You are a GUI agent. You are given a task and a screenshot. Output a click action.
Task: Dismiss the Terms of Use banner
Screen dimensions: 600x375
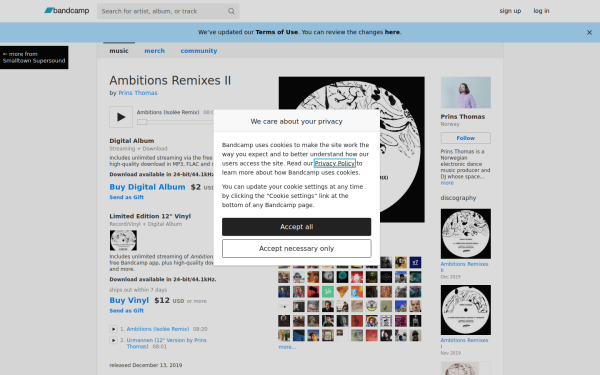point(589,32)
